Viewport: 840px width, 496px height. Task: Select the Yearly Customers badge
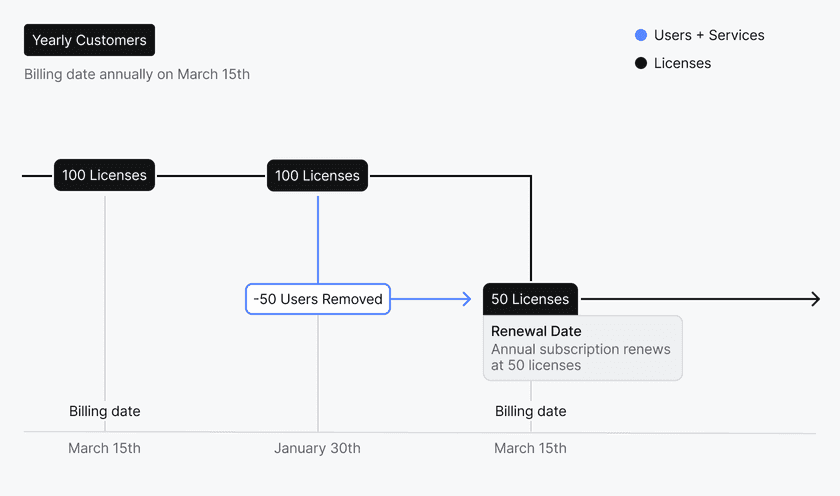(89, 41)
